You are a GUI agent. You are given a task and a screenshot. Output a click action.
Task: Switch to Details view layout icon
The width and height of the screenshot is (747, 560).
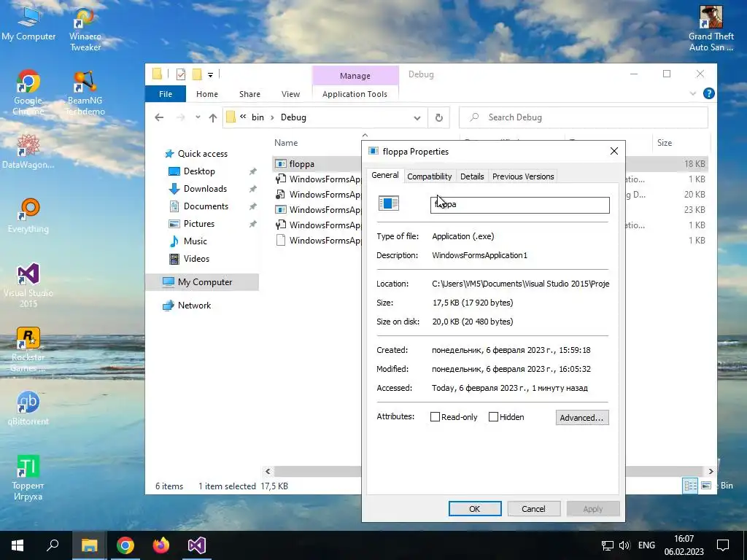point(690,486)
